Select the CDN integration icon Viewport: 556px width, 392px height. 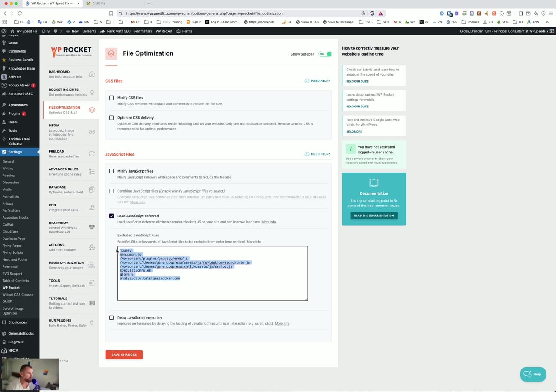tap(92, 207)
